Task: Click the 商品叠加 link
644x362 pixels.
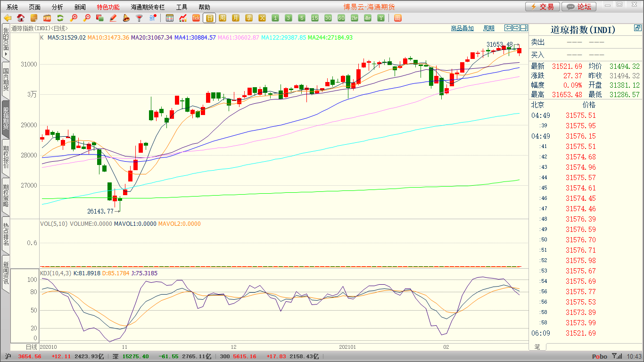Action: [x=462, y=28]
